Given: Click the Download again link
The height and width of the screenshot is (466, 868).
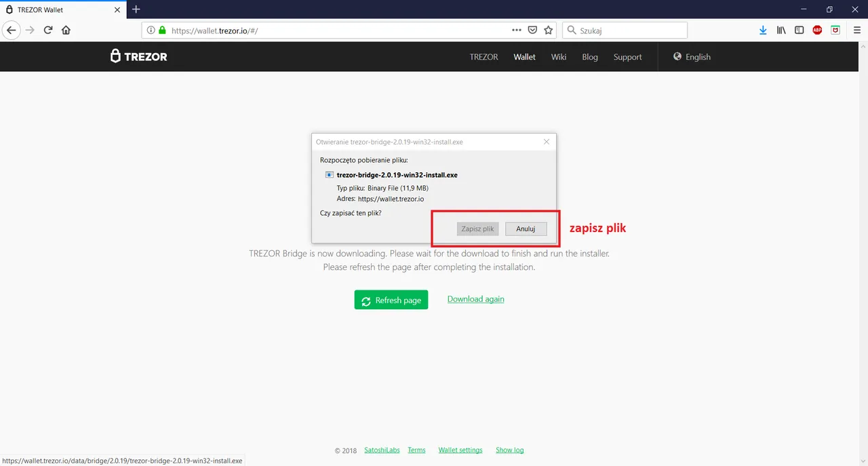Looking at the screenshot, I should 475,299.
